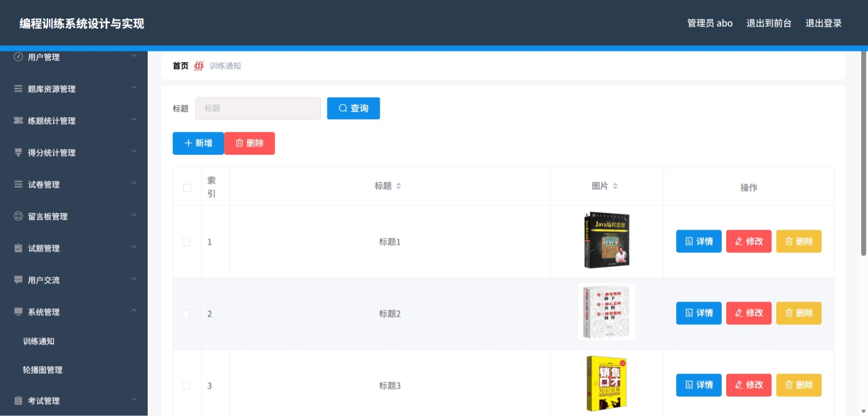Check the row 1 标题1 checkbox
The height and width of the screenshot is (416, 868).
point(186,242)
